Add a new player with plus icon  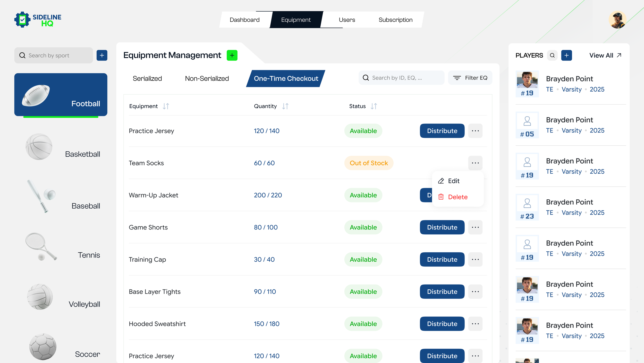pyautogui.click(x=566, y=55)
